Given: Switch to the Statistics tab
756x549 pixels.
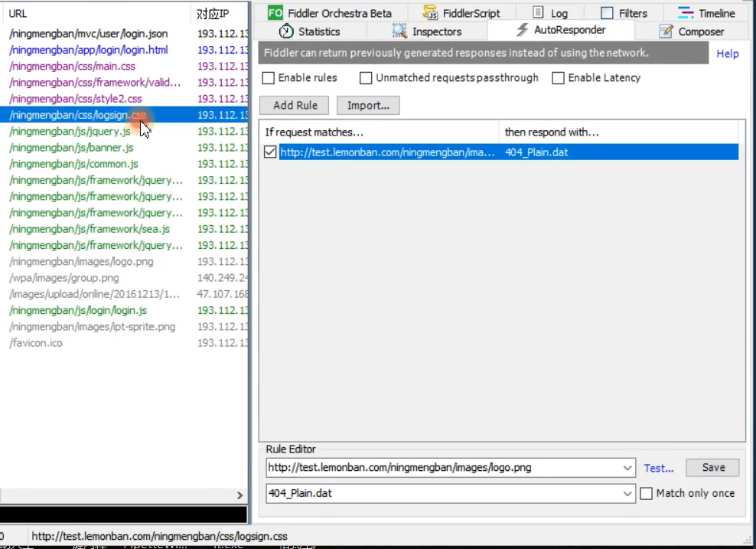Looking at the screenshot, I should click(x=310, y=31).
